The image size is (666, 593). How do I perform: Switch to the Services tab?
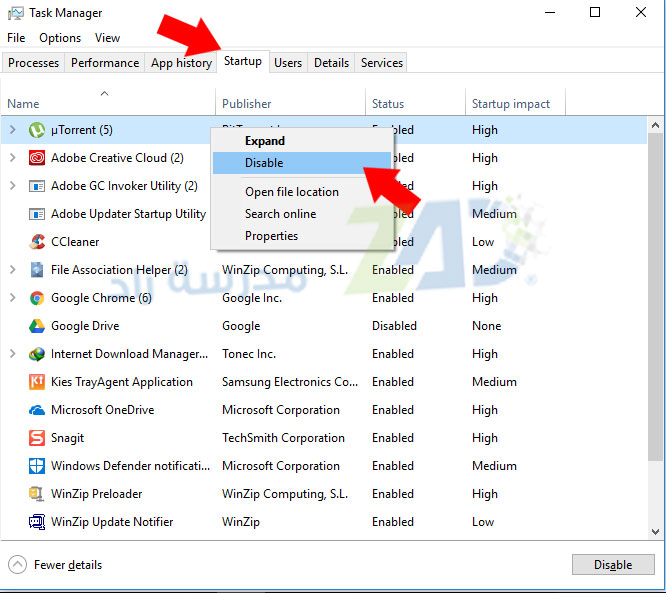tap(382, 63)
